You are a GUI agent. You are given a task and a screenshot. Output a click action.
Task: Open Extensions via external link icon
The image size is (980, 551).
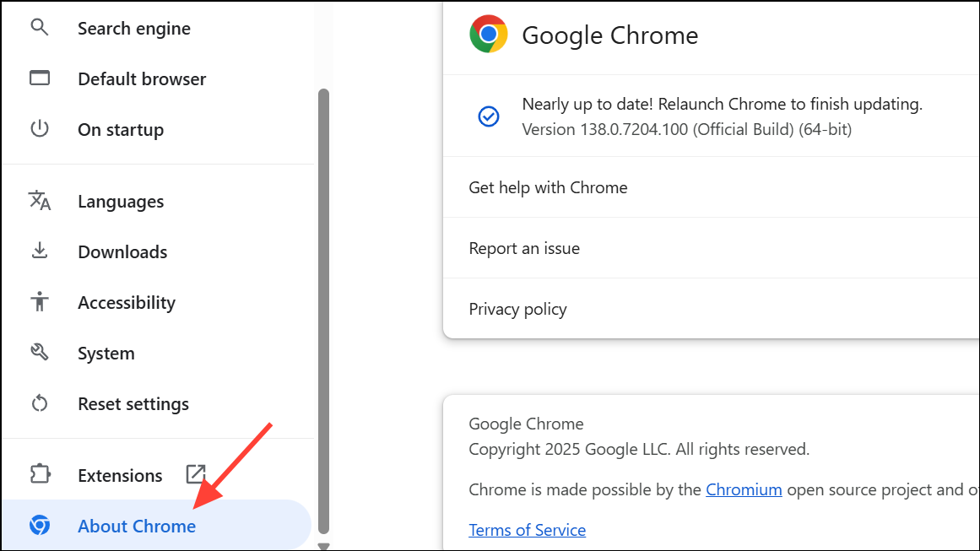pos(196,475)
